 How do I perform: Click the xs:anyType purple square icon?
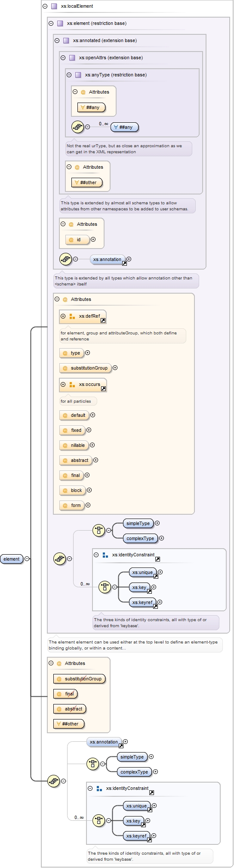point(78,75)
